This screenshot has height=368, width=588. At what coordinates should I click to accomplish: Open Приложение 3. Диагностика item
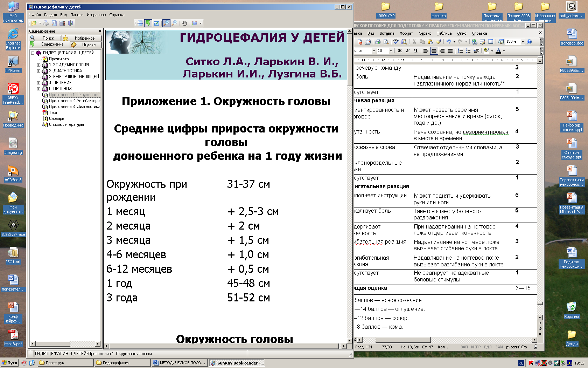click(x=75, y=107)
